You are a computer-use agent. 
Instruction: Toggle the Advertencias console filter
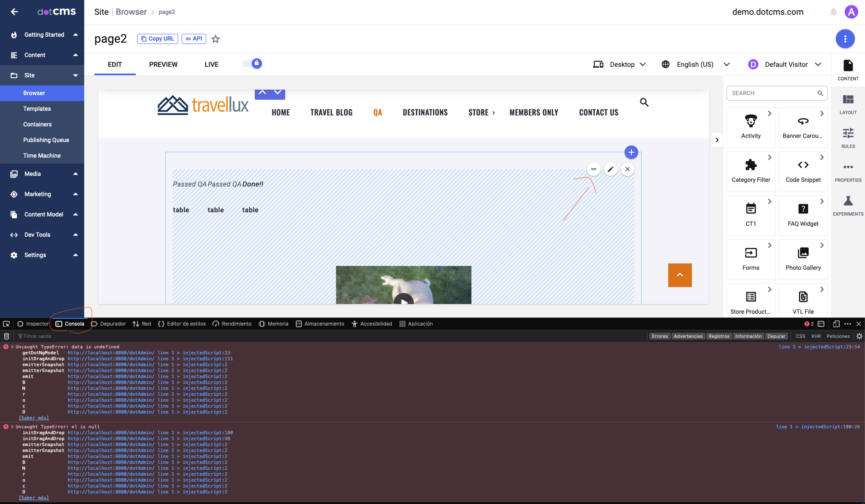[x=688, y=336]
